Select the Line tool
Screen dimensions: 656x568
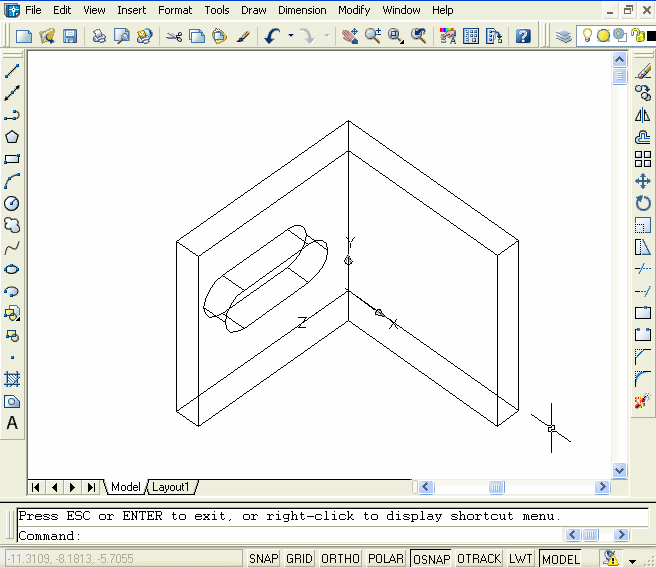click(x=12, y=71)
